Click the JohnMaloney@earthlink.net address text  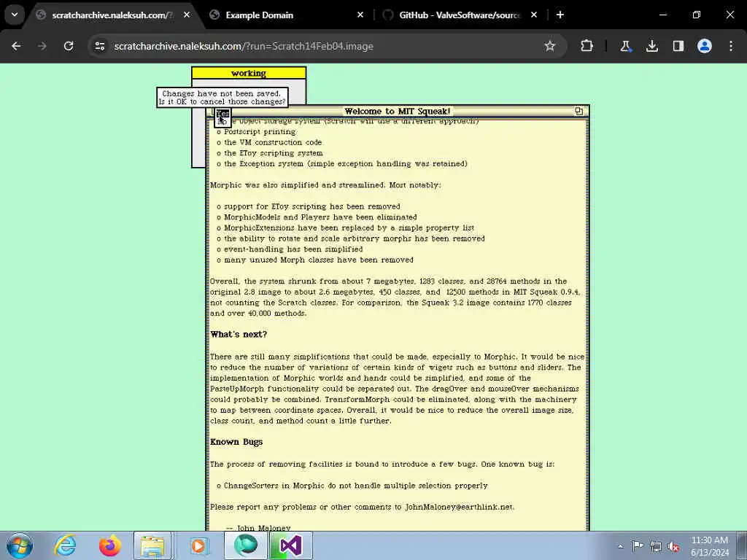[x=460, y=507]
